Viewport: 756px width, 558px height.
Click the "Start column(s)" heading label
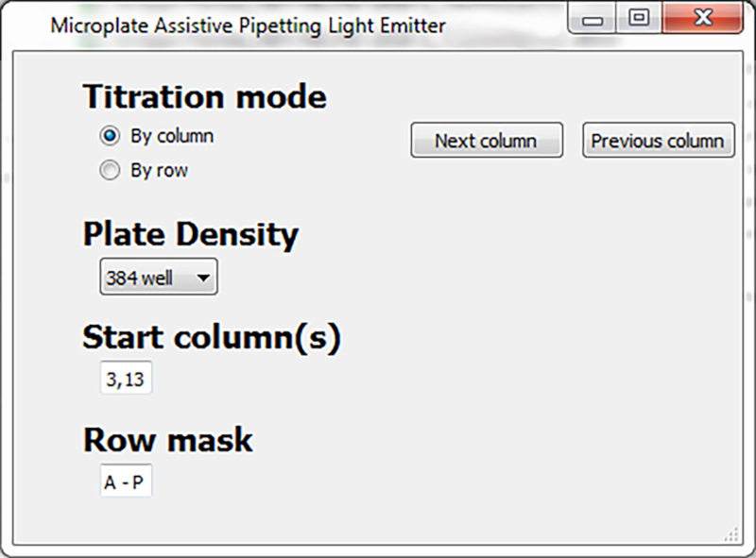[212, 337]
